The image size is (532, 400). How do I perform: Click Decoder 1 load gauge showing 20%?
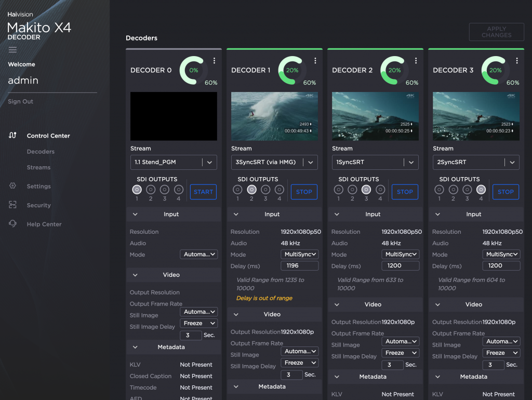click(x=292, y=70)
